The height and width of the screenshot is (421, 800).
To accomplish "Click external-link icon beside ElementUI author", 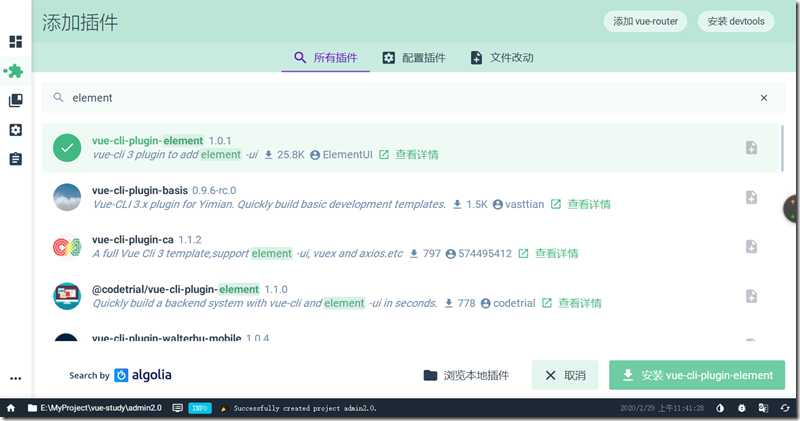I will coord(384,155).
